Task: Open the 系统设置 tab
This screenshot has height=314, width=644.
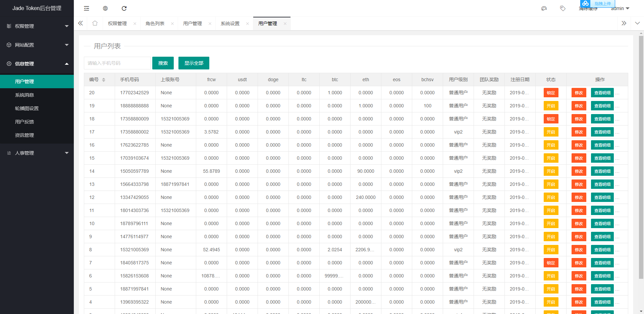Action: tap(230, 23)
